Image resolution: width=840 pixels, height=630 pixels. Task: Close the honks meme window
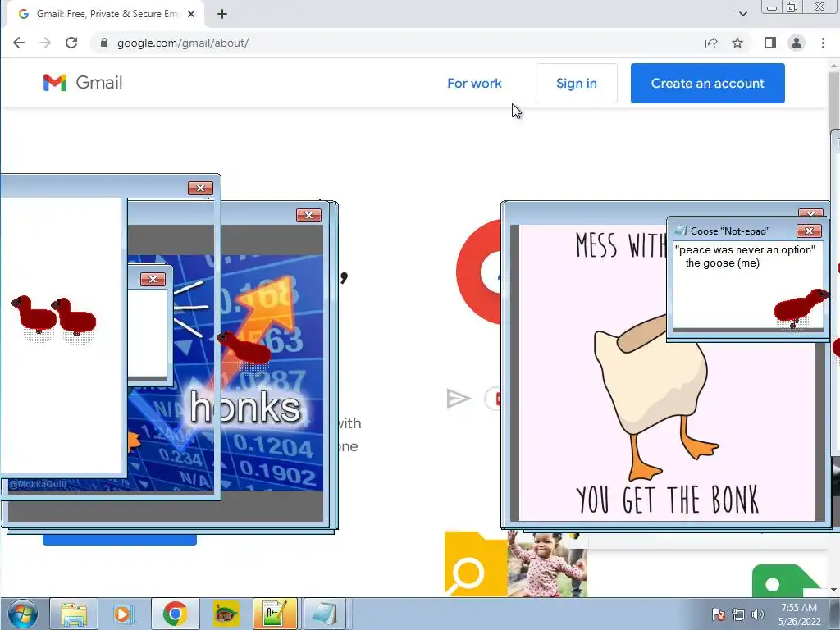pos(308,216)
